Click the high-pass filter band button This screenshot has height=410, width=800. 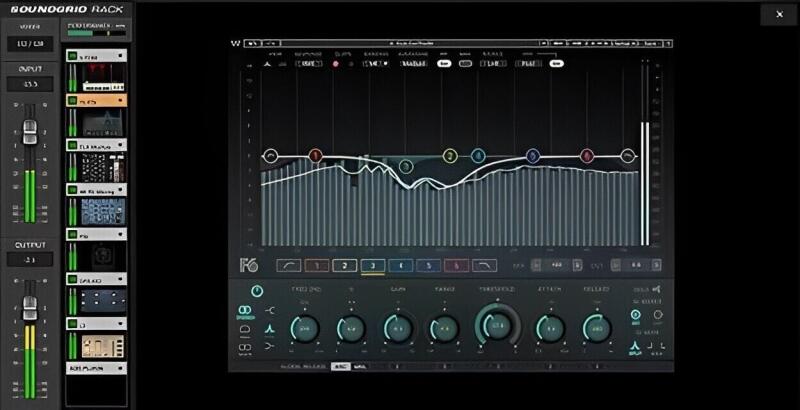click(289, 265)
